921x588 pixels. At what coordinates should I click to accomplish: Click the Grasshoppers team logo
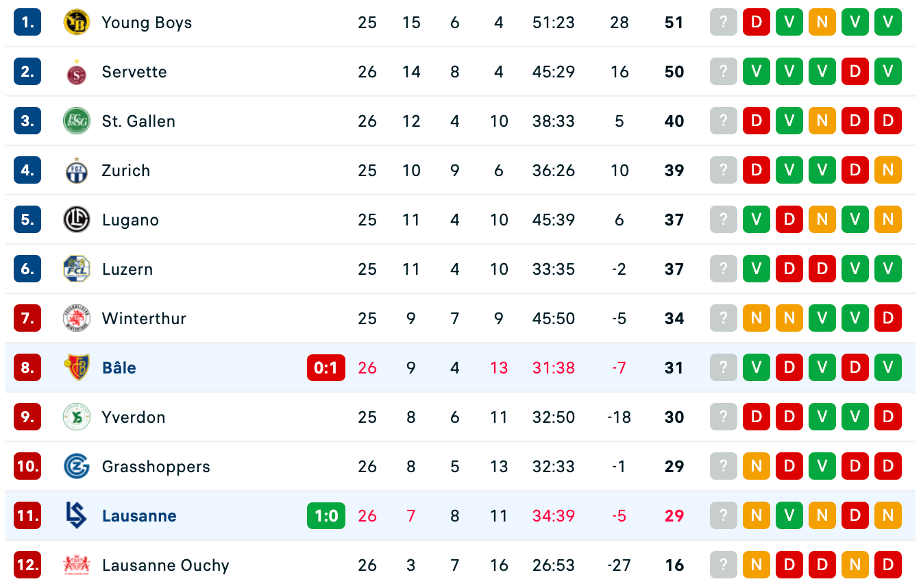tap(76, 467)
